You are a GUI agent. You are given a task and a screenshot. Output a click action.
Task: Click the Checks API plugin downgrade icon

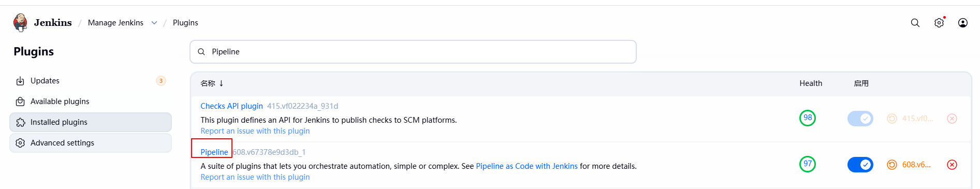[891, 119]
